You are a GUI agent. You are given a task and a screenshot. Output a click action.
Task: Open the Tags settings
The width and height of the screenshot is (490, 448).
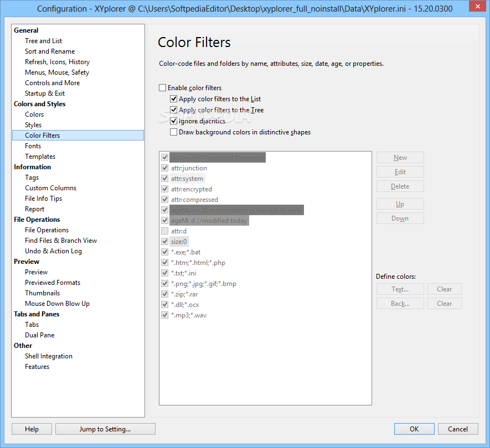pos(32,178)
